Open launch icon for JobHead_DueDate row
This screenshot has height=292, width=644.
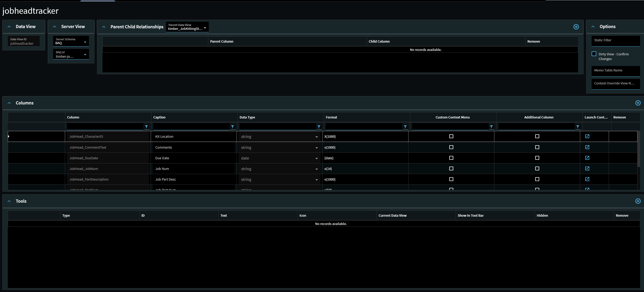click(587, 158)
